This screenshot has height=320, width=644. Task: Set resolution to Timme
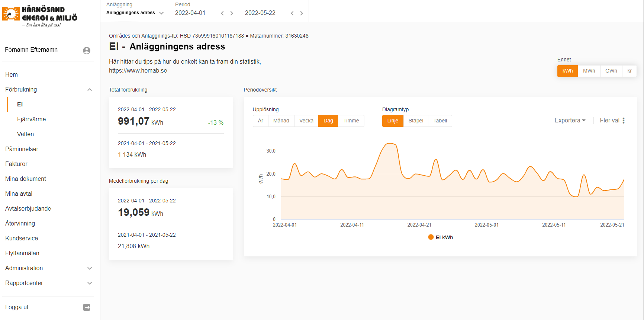(351, 121)
